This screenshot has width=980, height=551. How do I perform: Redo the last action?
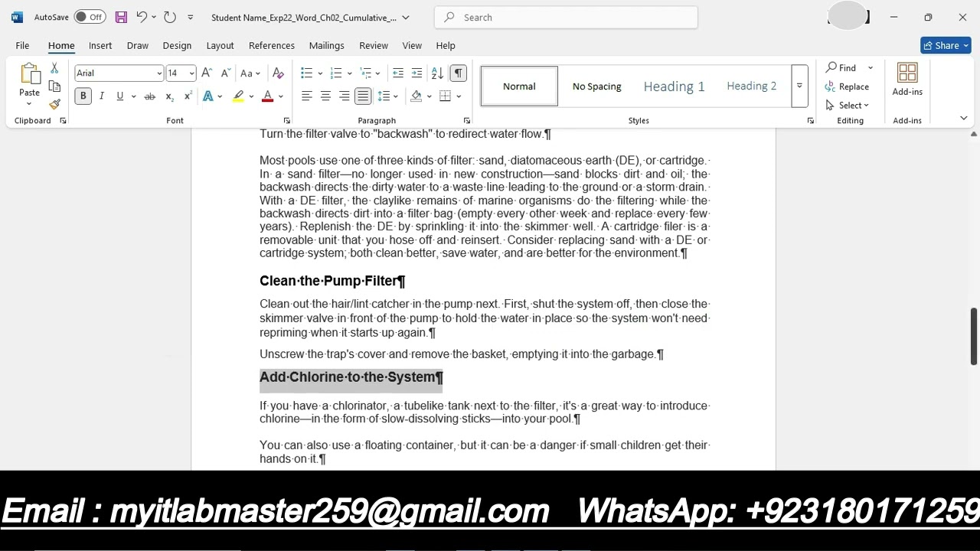pyautogui.click(x=170, y=17)
